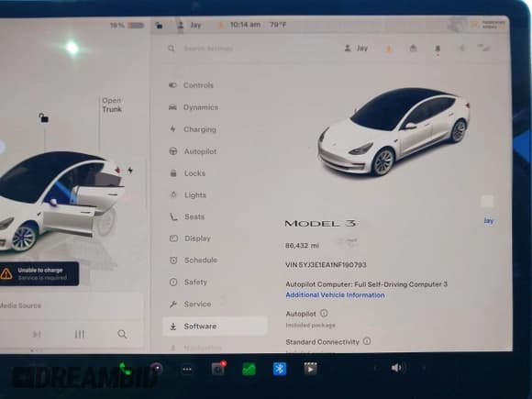
Task: Tap the media equalizer bars icon
Action: coord(80,335)
